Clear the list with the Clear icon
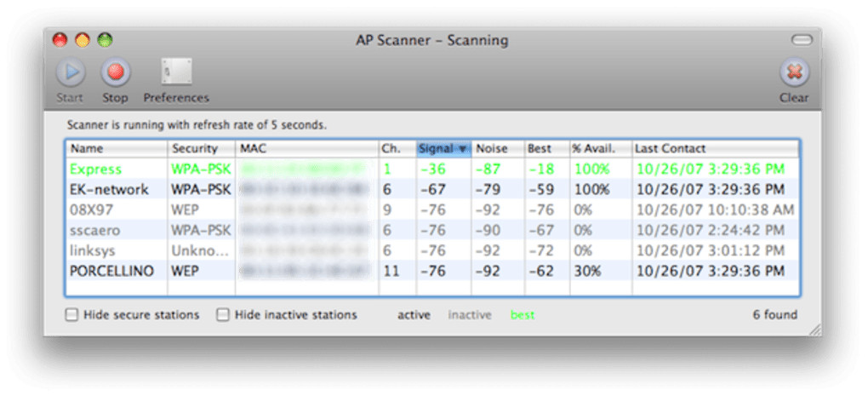 794,72
